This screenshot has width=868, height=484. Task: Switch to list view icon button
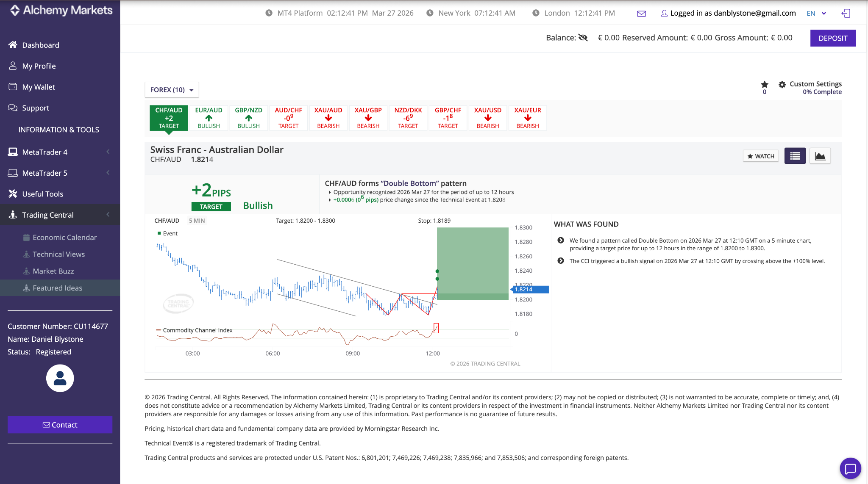(795, 156)
